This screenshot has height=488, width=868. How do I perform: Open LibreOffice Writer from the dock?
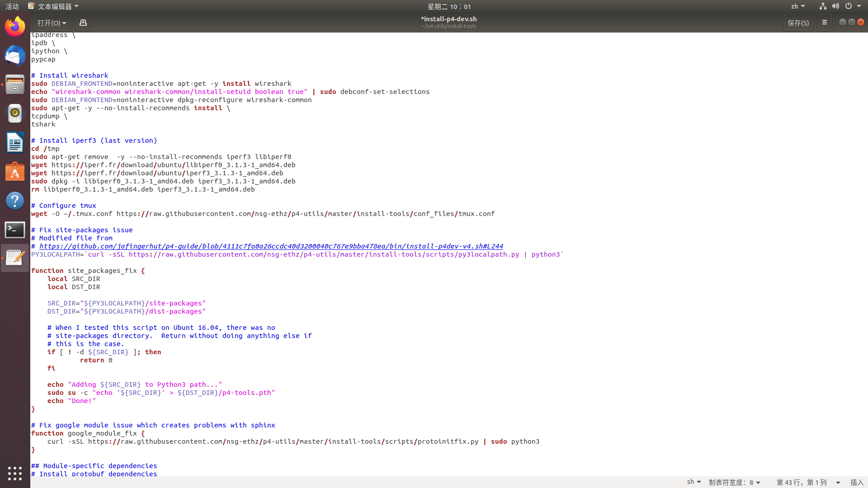pos(15,143)
